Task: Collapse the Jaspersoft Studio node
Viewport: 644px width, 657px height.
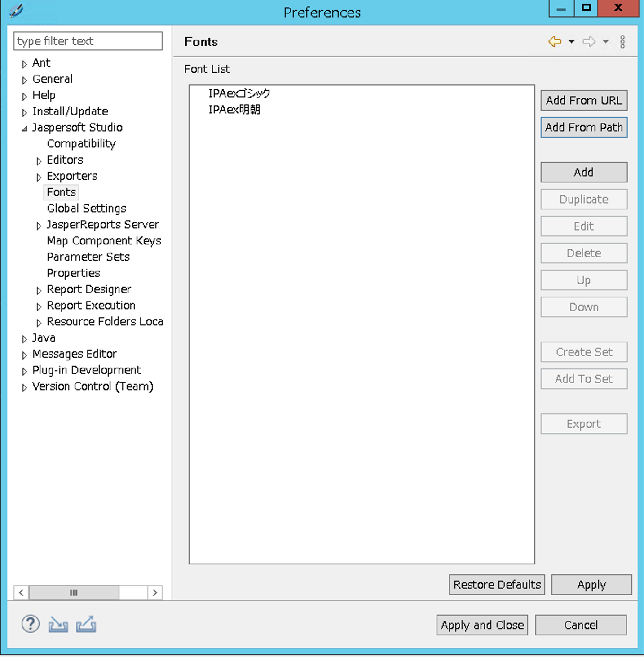Action: click(x=24, y=129)
